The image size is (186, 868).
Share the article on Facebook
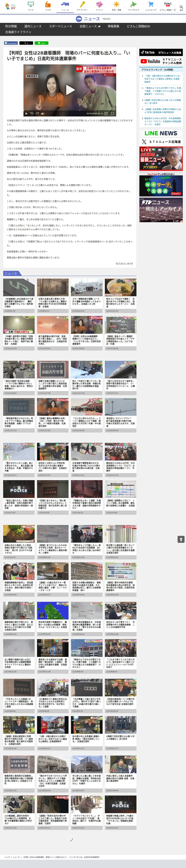pyautogui.click(x=11, y=43)
